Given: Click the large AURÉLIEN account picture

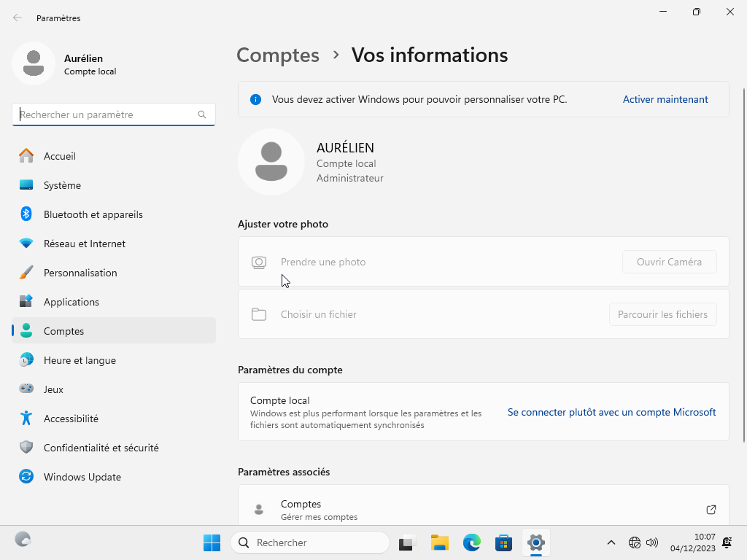Looking at the screenshot, I should pyautogui.click(x=271, y=162).
